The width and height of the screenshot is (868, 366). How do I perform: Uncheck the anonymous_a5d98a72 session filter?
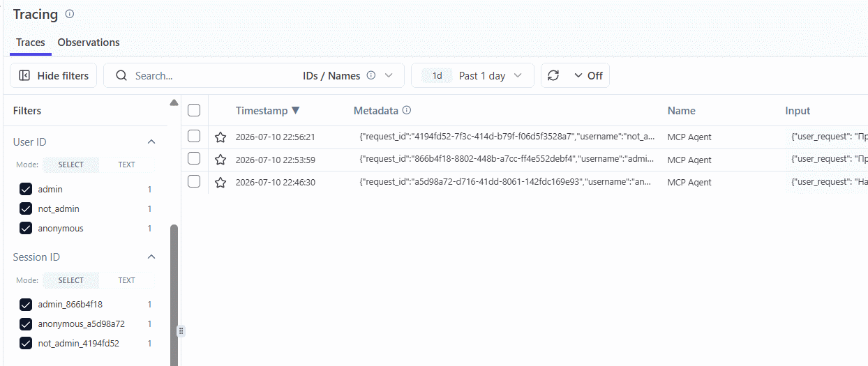pos(26,323)
